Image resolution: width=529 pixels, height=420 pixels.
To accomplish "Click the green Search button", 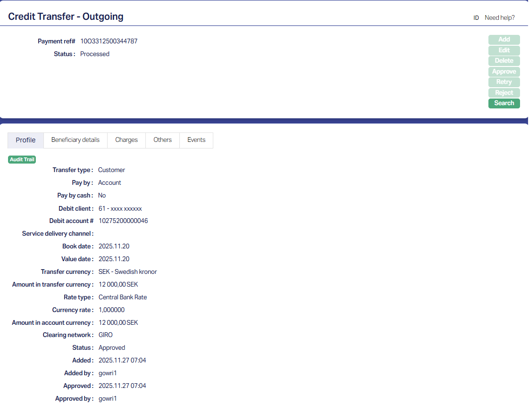I will 504,103.
